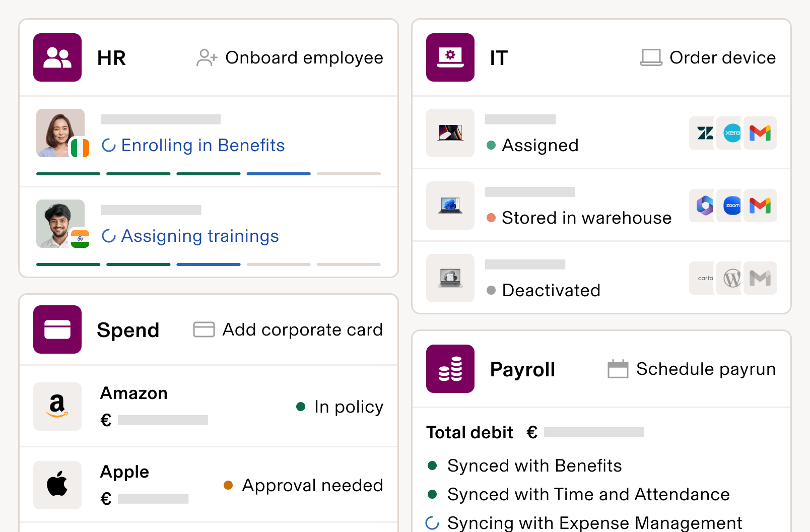Click the IT gear module icon

pyautogui.click(x=450, y=57)
